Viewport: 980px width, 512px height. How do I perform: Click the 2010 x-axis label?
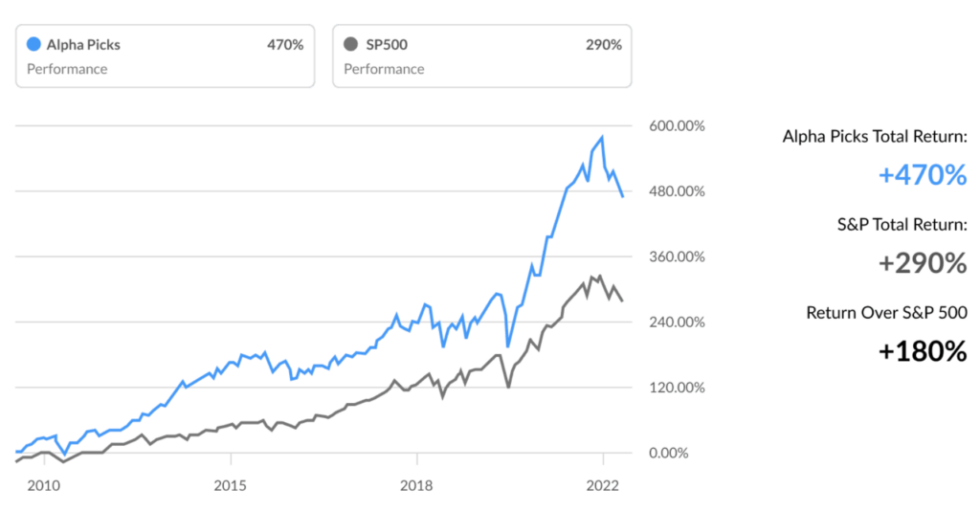44,486
